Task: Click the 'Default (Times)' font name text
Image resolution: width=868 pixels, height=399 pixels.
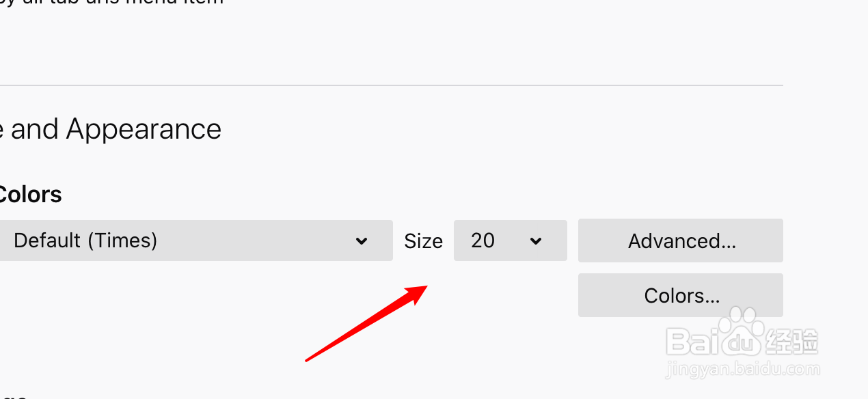Action: [85, 240]
